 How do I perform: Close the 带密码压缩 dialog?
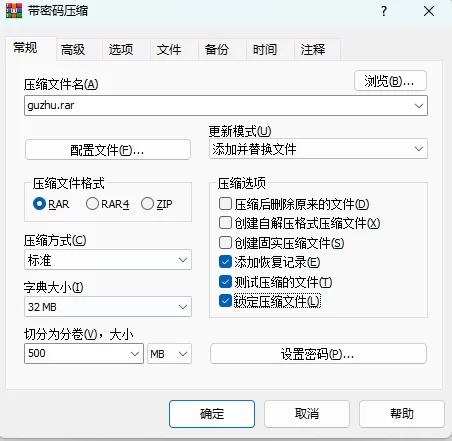coord(429,11)
